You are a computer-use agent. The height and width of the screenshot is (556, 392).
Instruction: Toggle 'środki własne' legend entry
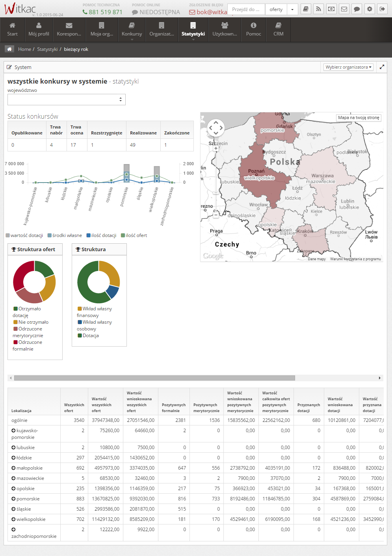point(65,235)
